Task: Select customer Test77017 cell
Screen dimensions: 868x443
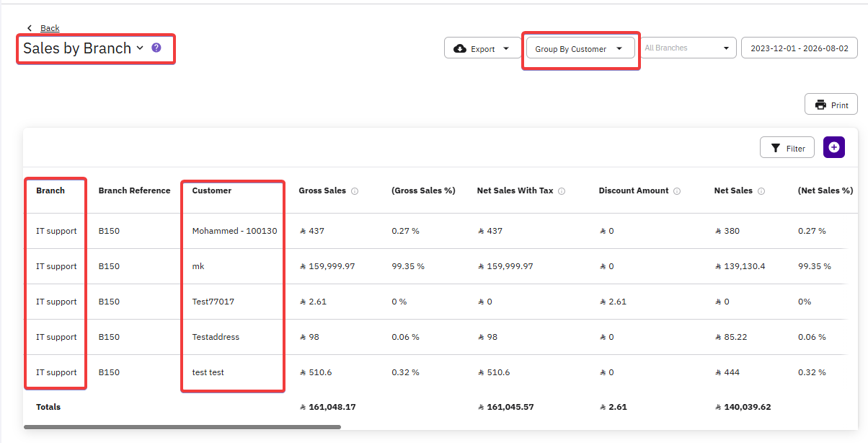Action: tap(215, 302)
